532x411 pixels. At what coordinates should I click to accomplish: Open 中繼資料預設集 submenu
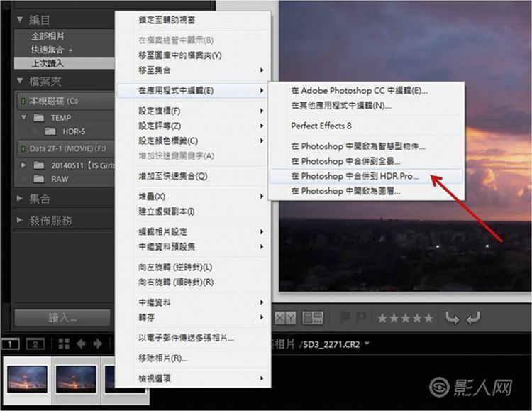(x=193, y=247)
